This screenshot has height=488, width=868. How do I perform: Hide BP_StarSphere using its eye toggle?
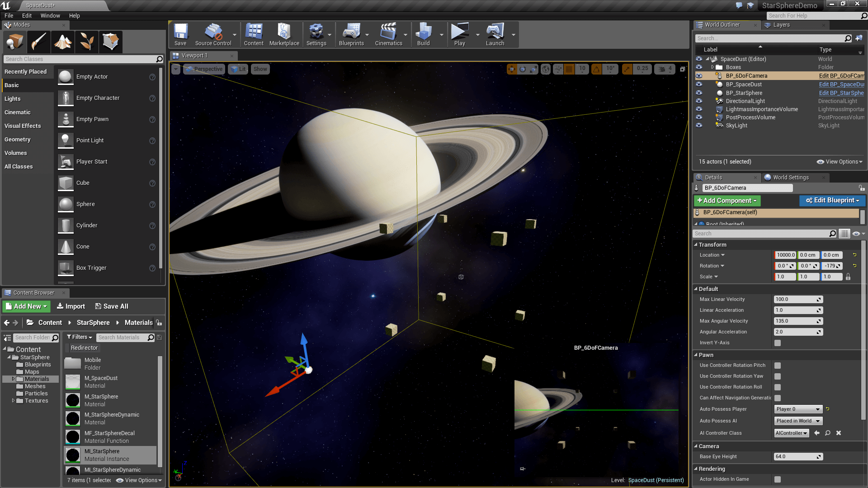point(699,93)
